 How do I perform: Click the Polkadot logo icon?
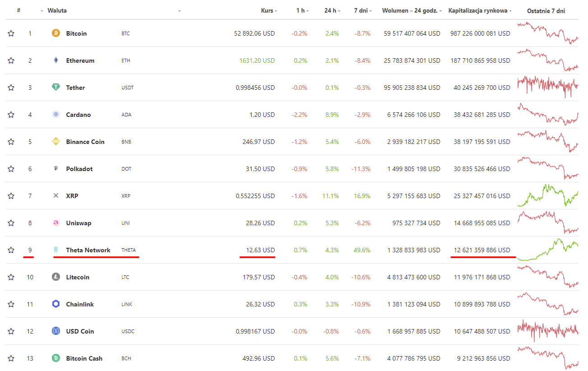point(56,169)
